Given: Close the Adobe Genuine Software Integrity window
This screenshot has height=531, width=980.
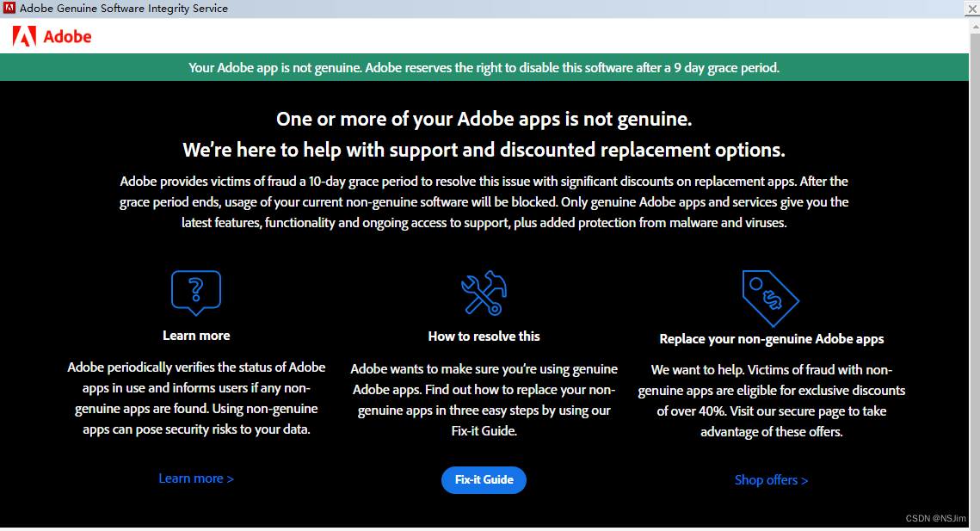Looking at the screenshot, I should [972, 9].
